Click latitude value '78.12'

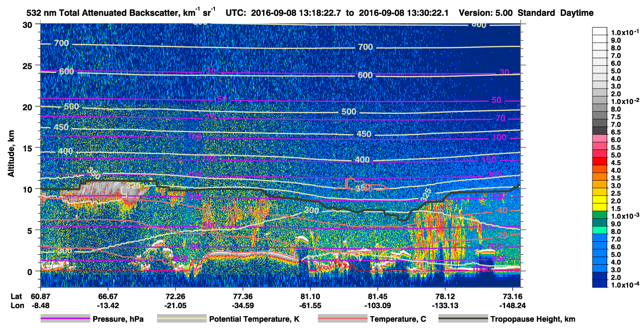(x=445, y=296)
